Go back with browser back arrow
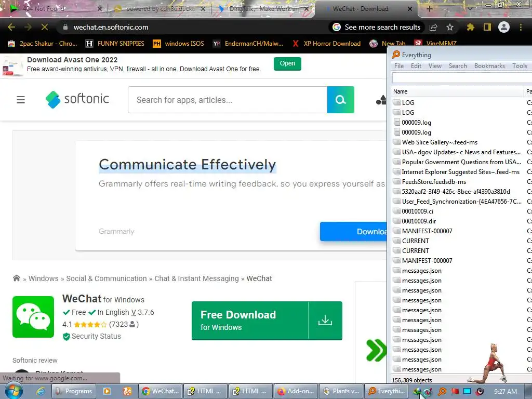Viewport: 532px width, 399px height. pyautogui.click(x=11, y=27)
